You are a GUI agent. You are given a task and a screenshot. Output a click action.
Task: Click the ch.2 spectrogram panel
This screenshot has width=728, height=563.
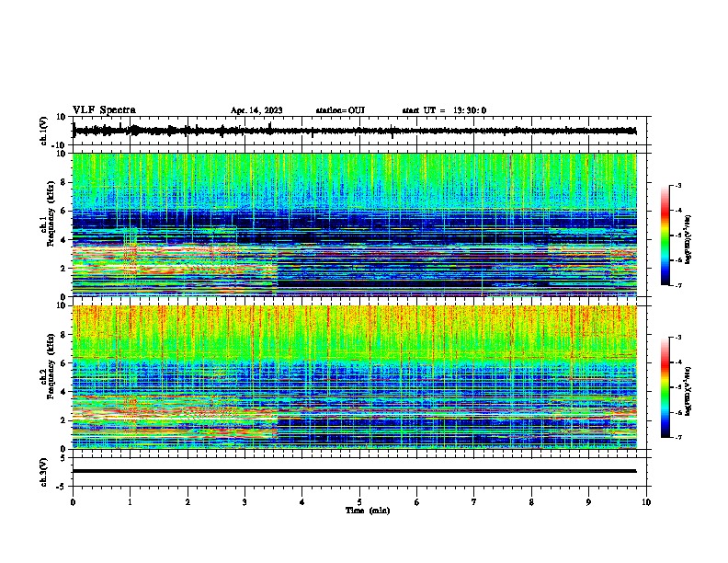(x=355, y=377)
